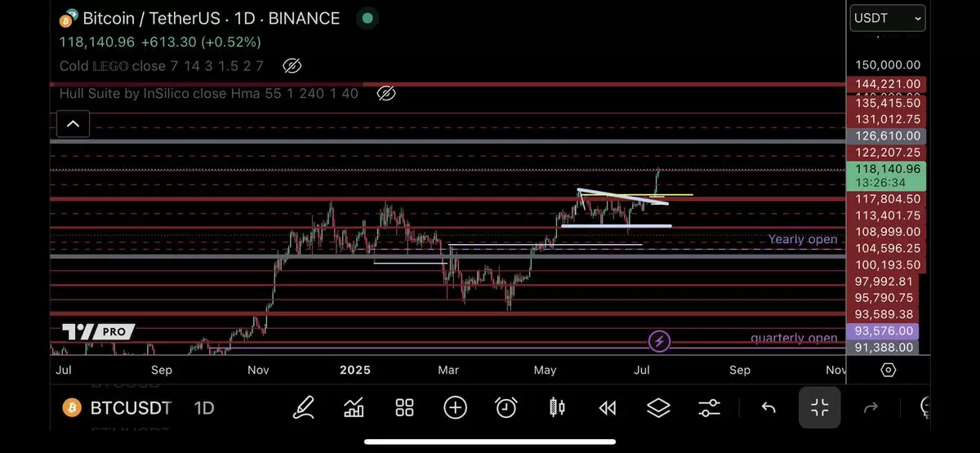Click the 100,193.50 price level label
This screenshot has width=980, height=453.
click(888, 265)
